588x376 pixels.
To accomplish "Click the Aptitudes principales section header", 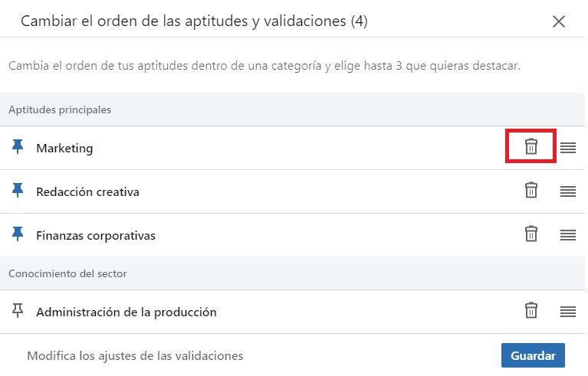I will [x=60, y=110].
